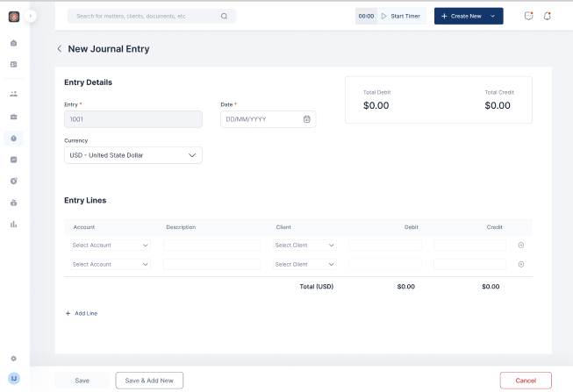Click the calendar icon in Date field

click(306, 119)
